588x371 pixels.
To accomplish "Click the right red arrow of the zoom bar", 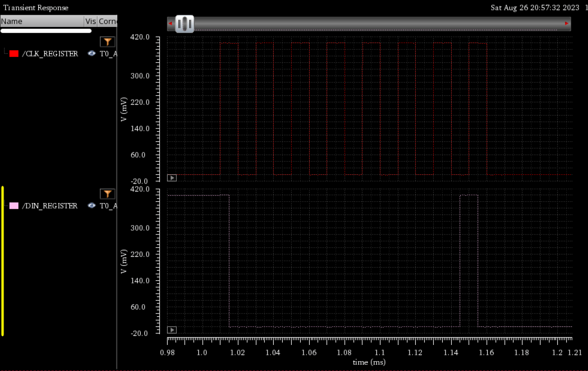I will (566, 23).
